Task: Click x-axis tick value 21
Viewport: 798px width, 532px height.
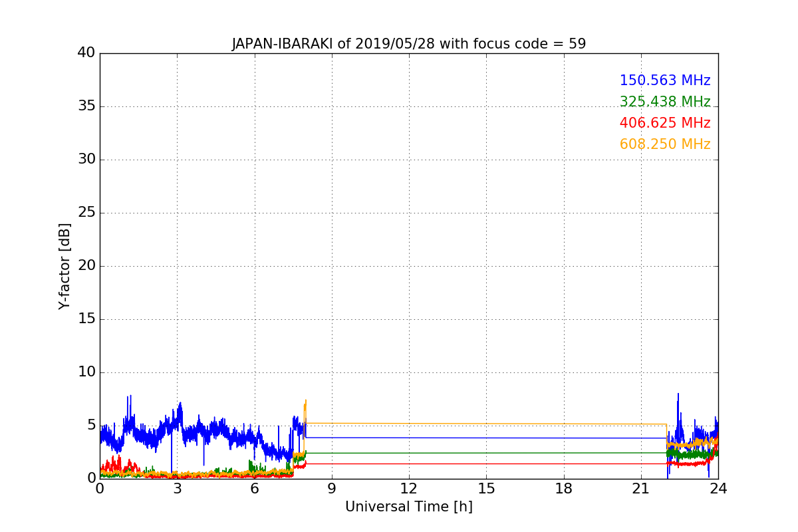Action: 641,489
